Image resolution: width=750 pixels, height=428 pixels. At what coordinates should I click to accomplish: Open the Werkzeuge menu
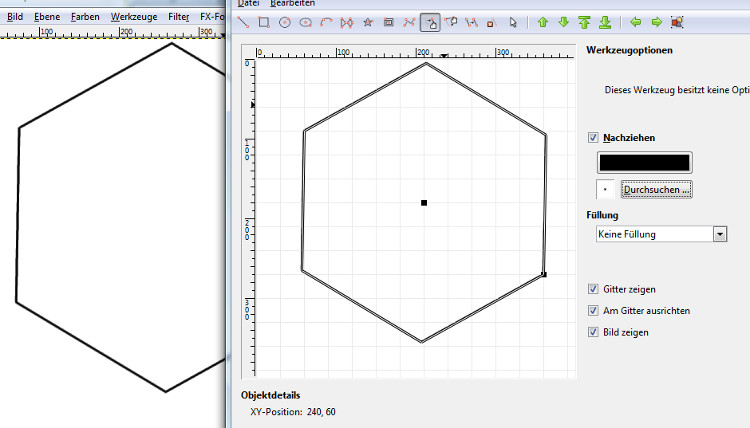click(133, 17)
